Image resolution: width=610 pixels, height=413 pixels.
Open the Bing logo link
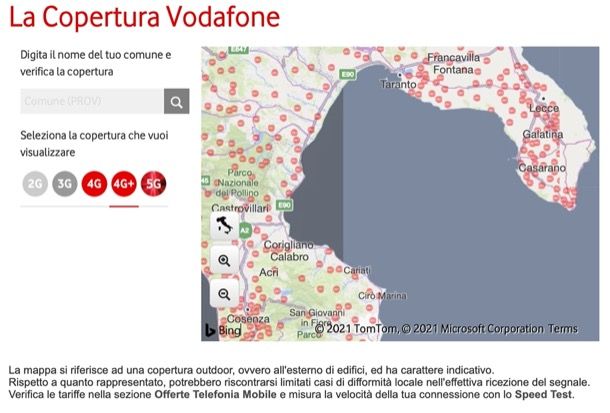pos(223,330)
